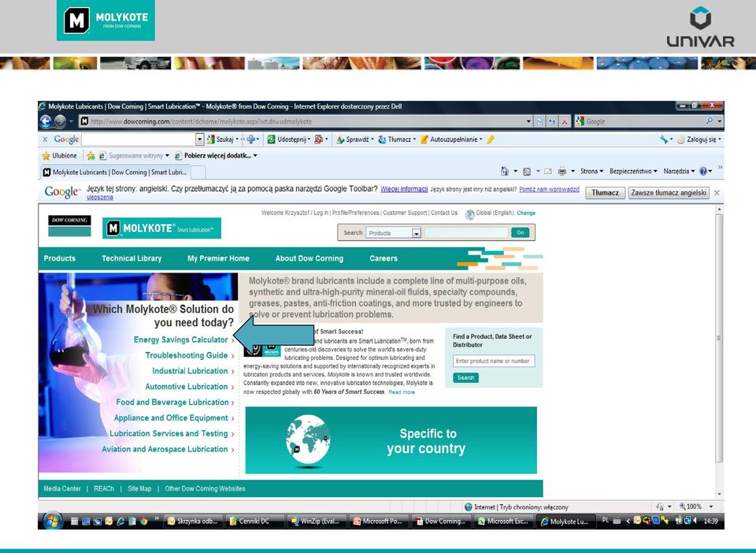Open the Narzędzia menu
This screenshot has width=756, height=553.
[x=679, y=171]
